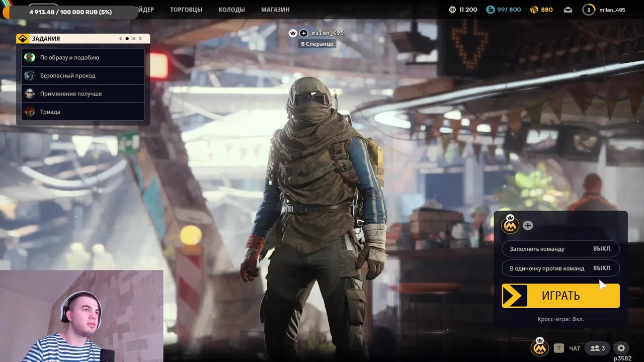Open the quest Безопасный проход

(x=84, y=75)
